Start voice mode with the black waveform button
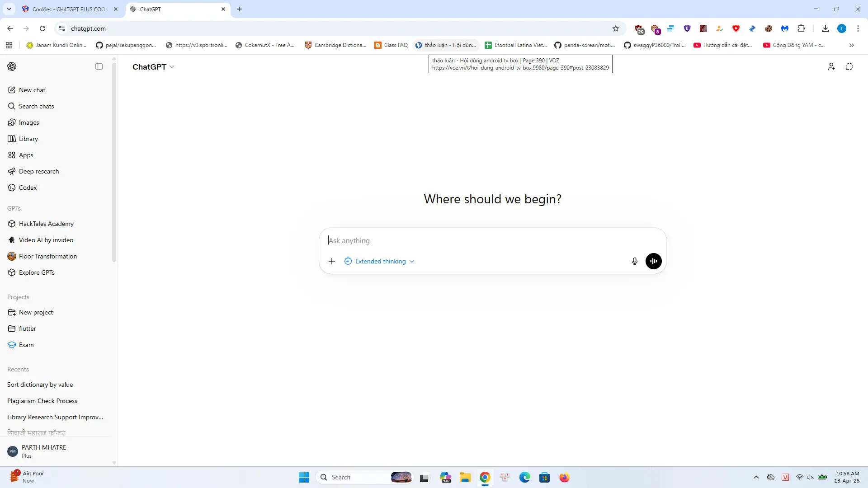Screen dimensions: 868x488 [653, 261]
